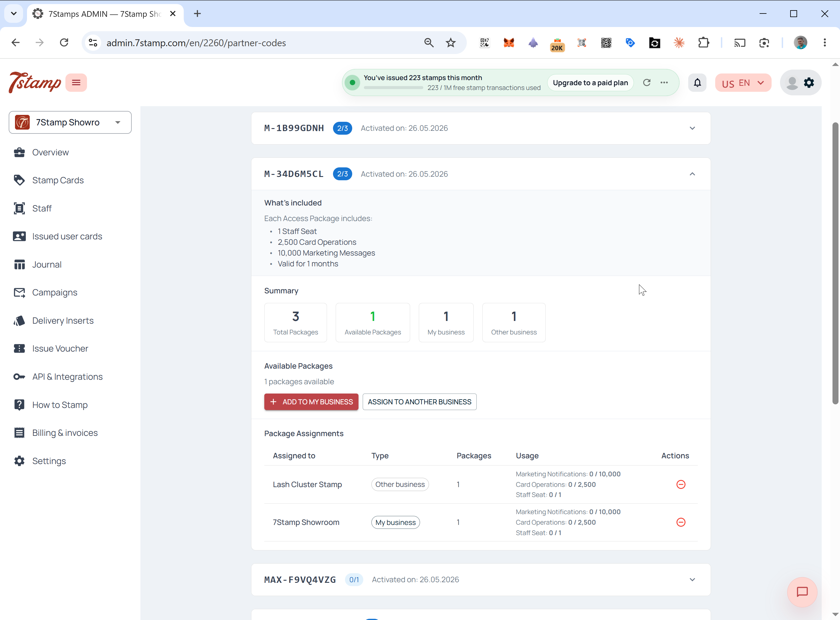Open Campaigns in the sidebar
The width and height of the screenshot is (840, 620).
[55, 292]
